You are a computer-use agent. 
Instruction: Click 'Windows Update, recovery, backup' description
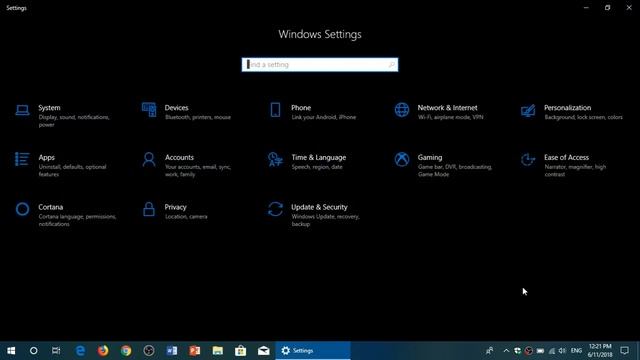tap(325, 220)
